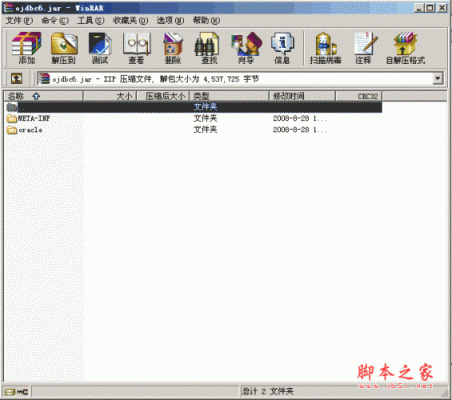
Task: Sort by 修改时间 column header
Action: click(302, 96)
